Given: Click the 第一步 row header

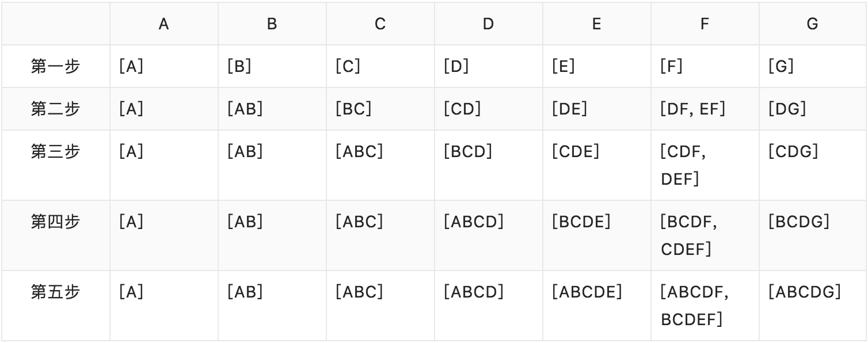Looking at the screenshot, I should [55, 66].
